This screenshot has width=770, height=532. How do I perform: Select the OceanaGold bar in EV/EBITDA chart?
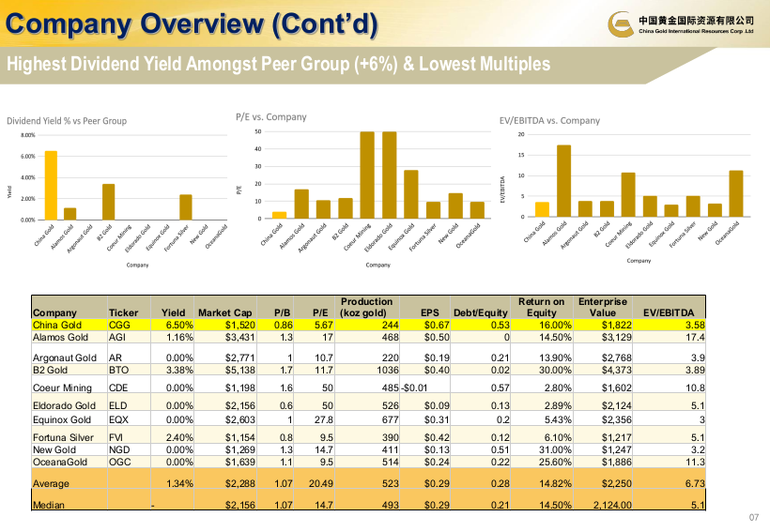pos(736,193)
